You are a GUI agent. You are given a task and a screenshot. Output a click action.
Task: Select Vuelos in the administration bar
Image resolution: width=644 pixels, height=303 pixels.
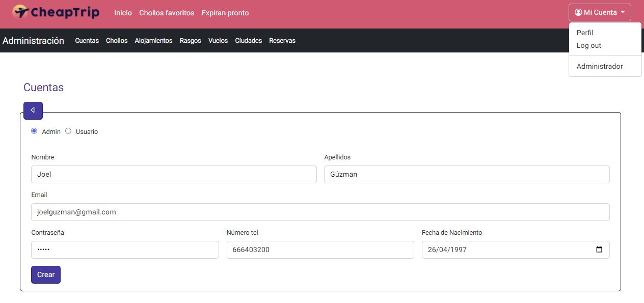(x=218, y=41)
